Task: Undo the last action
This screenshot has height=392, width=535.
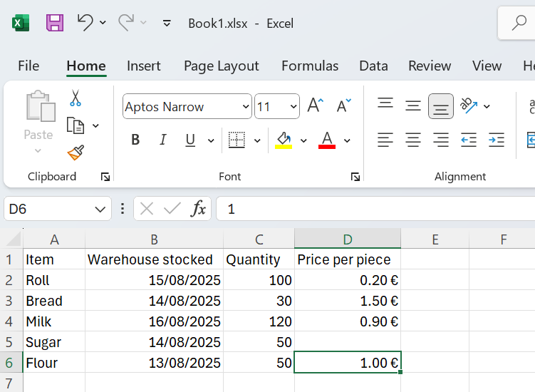Action: pos(85,23)
